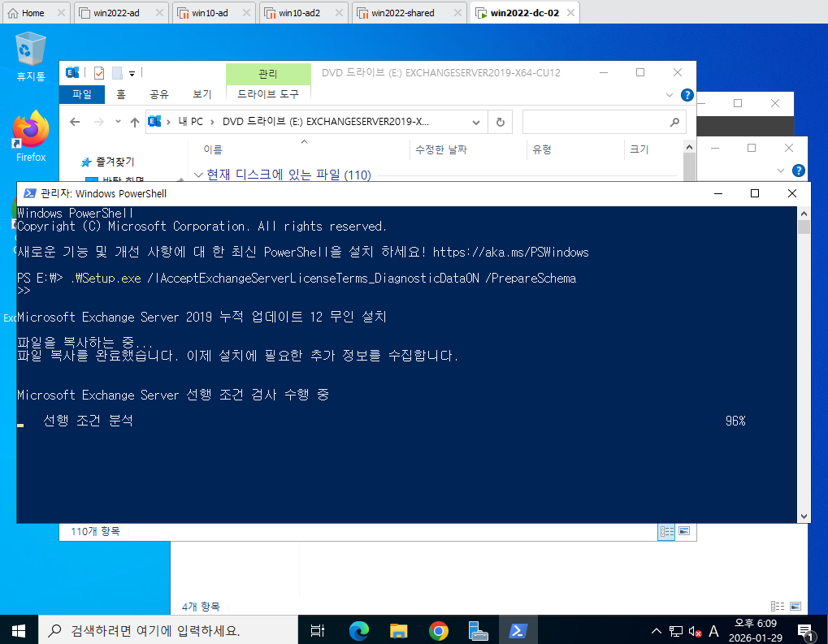Viewport: 828px width, 644px height.
Task: Click the taskbar search box
Action: click(x=168, y=630)
